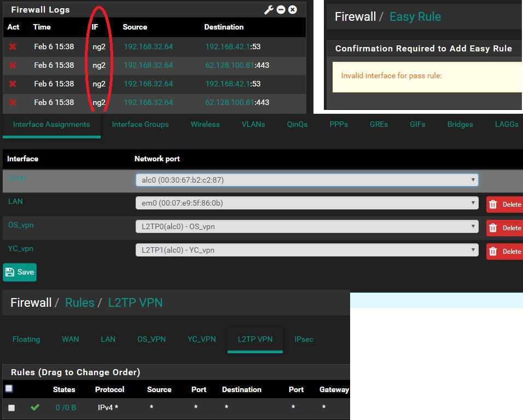Click source 192.168.32.64 in last log row
This screenshot has height=420, width=523.
tap(148, 103)
